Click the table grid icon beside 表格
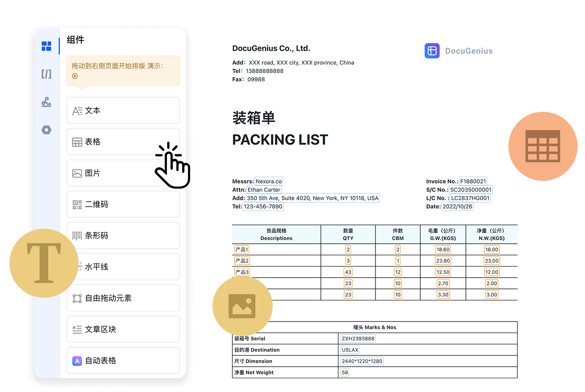585x392 pixels. (77, 142)
